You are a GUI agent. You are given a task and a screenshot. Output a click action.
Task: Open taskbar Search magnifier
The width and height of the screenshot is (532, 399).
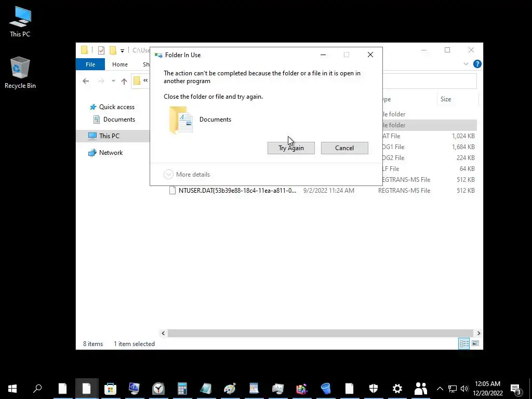pyautogui.click(x=37, y=389)
